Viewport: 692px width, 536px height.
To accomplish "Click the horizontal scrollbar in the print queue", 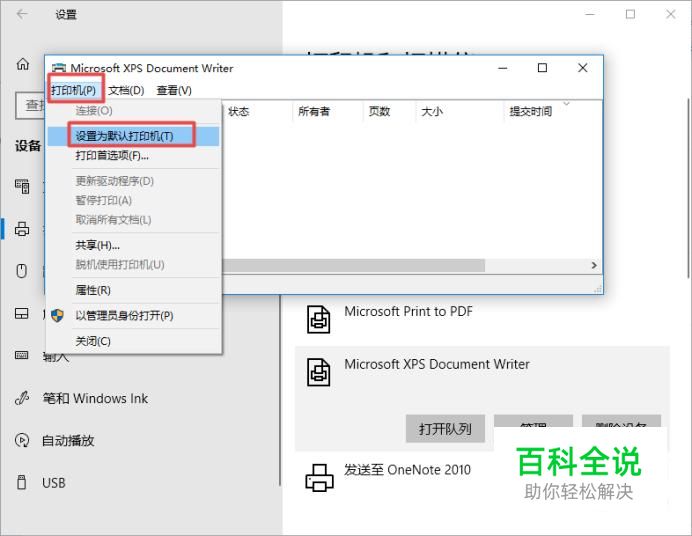I will tap(354, 265).
